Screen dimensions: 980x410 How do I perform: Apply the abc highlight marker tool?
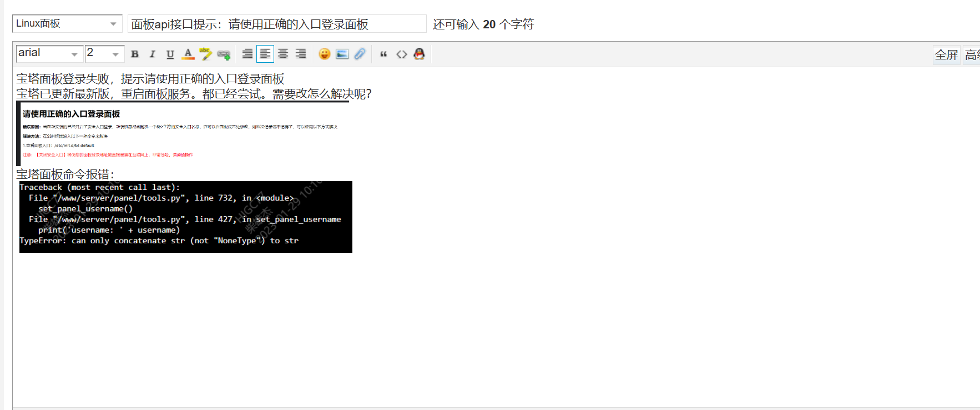[206, 54]
